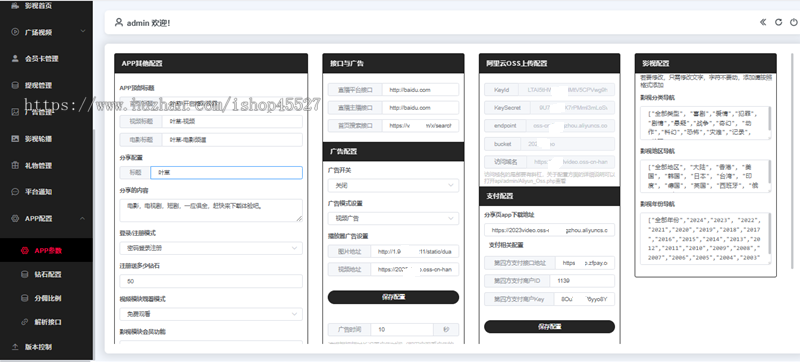
Task: Open 提现管理 via its database icon
Action: (15, 85)
